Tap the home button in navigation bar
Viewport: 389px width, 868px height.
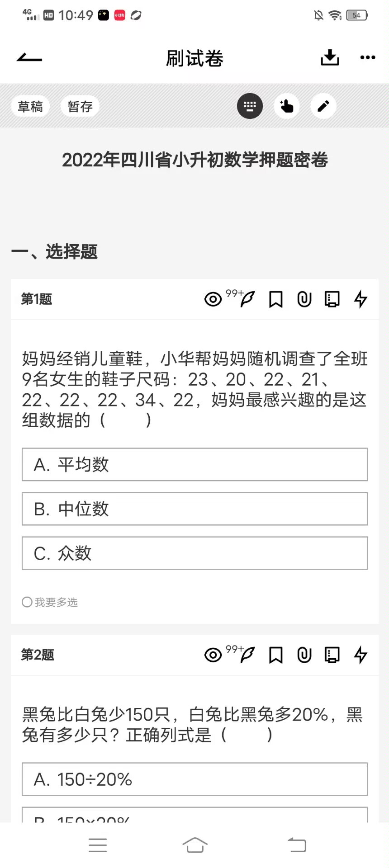194,844
